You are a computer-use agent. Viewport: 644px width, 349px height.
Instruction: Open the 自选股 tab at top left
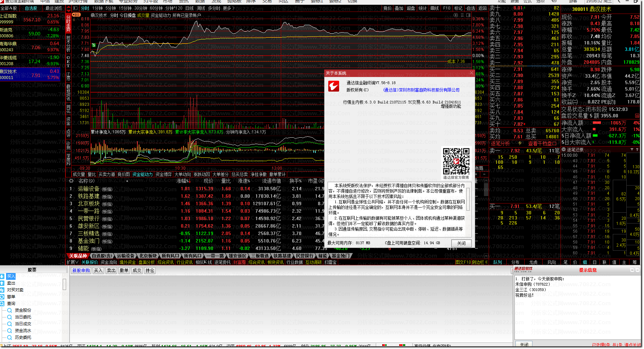click(31, 8)
